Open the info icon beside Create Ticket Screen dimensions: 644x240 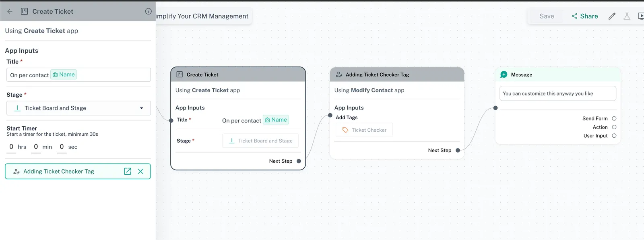click(x=148, y=11)
